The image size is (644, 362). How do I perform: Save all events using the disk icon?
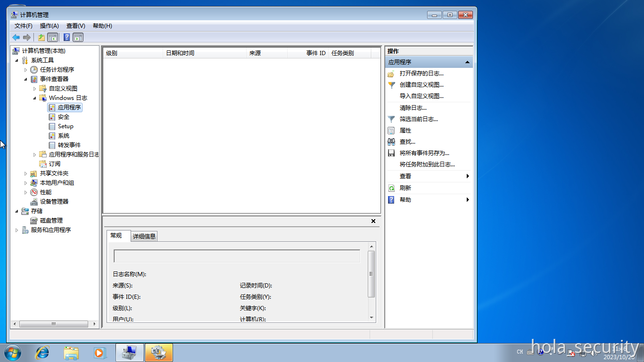390,153
